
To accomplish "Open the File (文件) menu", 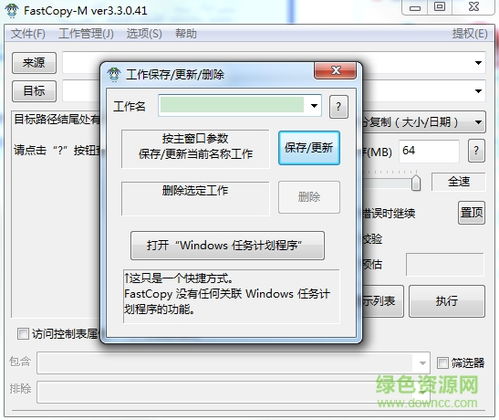I will [28, 34].
